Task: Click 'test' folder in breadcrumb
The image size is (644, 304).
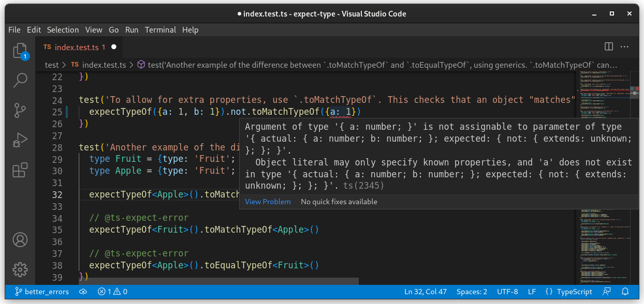Action: click(52, 65)
